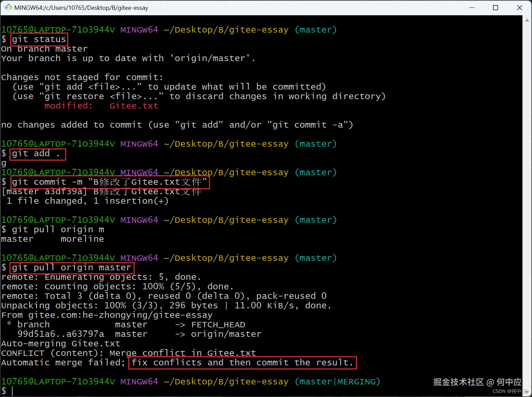The width and height of the screenshot is (532, 397).
Task: Click '1 file changed, 1 insertion(+)' line
Action: tap(88, 201)
